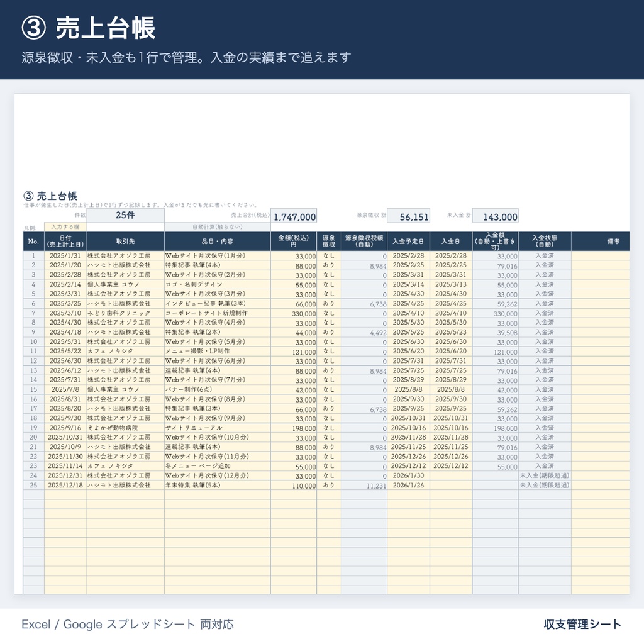Click the legend cell 入力する欄
The height and width of the screenshot is (644, 644).
[x=65, y=226]
